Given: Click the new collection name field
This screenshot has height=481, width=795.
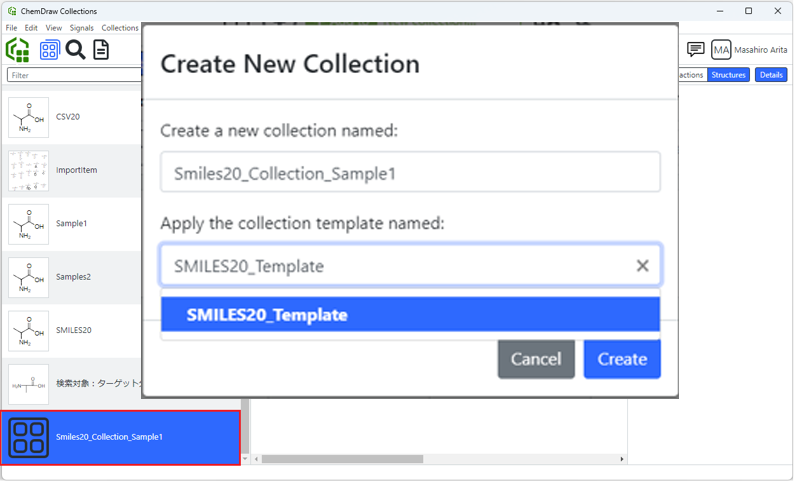Looking at the screenshot, I should 410,173.
